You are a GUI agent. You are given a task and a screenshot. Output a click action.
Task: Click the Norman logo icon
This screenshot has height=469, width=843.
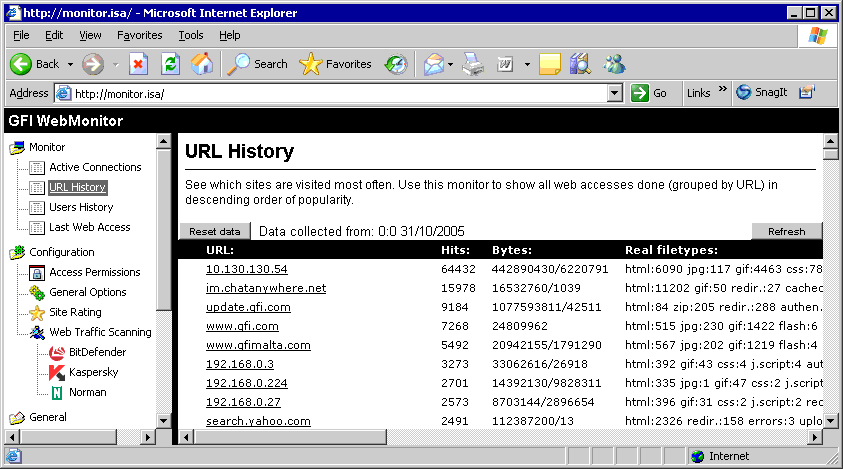[x=56, y=393]
